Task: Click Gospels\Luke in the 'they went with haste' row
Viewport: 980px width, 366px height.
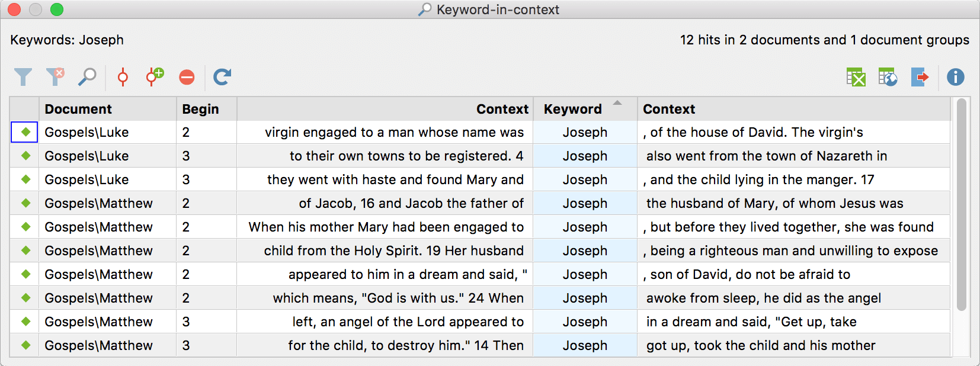Action: click(x=87, y=179)
